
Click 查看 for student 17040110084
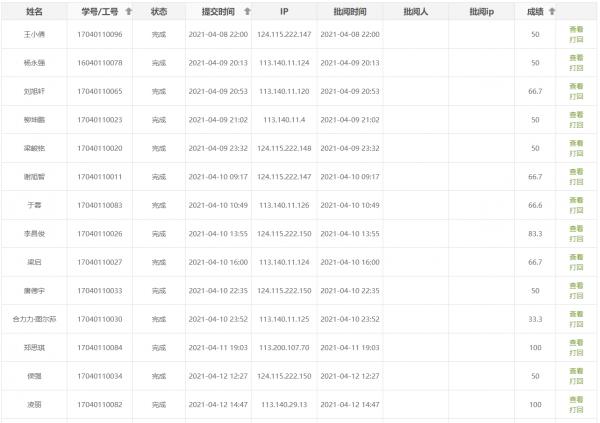[575, 343]
